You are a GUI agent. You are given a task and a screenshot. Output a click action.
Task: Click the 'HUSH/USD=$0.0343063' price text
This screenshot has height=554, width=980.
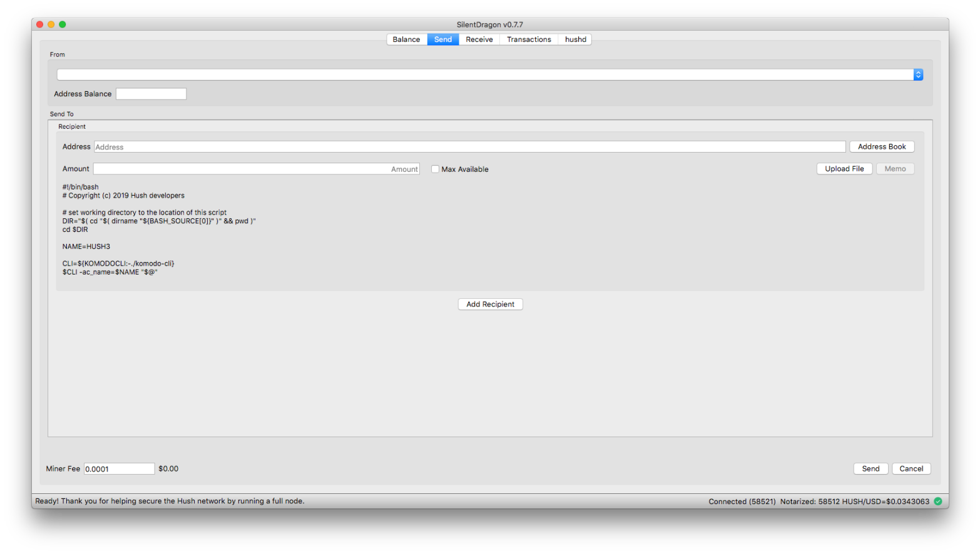(x=886, y=501)
